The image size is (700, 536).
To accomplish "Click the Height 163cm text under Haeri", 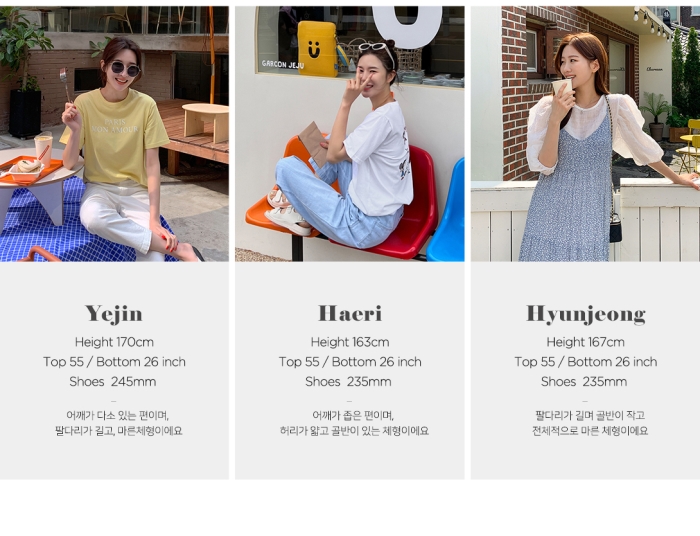I will pos(350,342).
